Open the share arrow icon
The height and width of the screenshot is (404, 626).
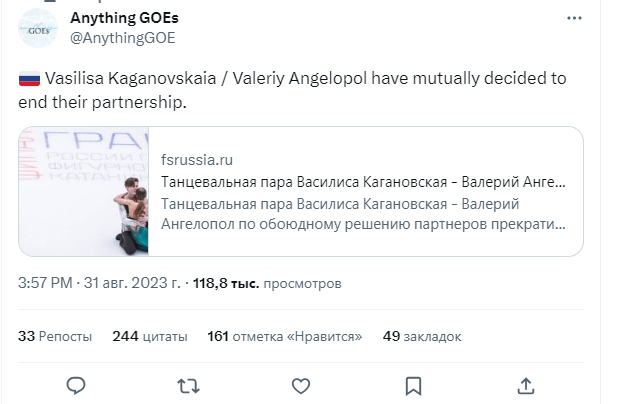coord(526,385)
